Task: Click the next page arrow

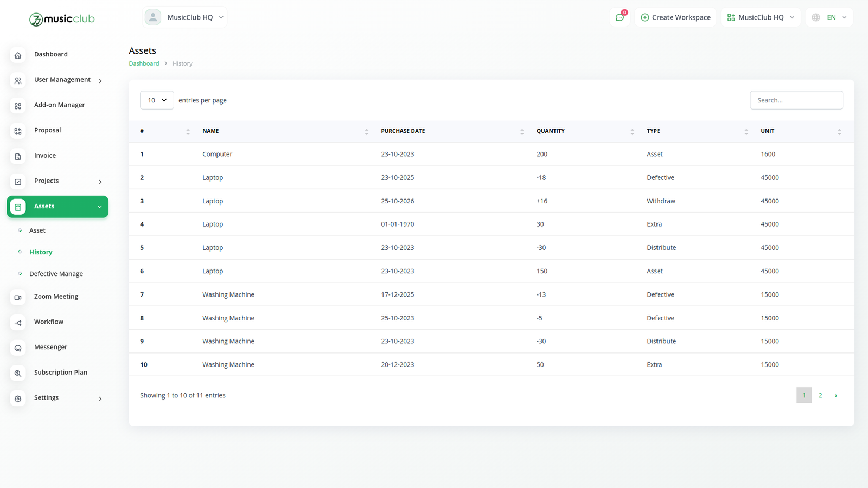Action: [836, 395]
